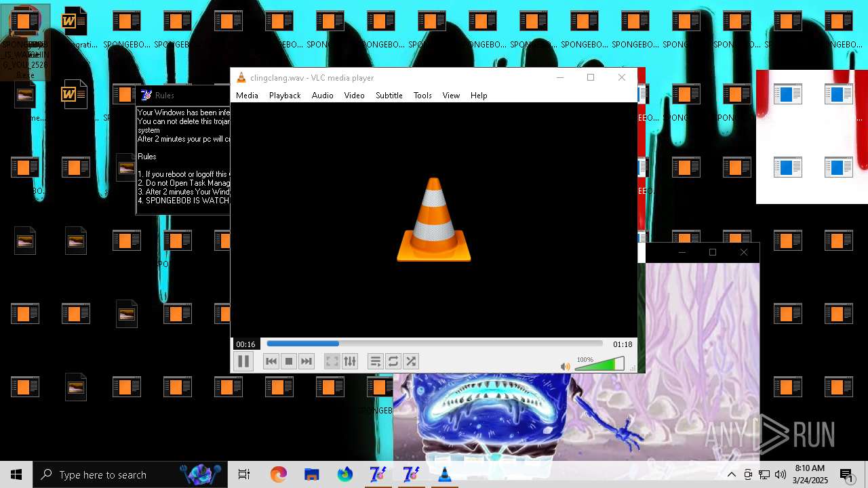
Task: Open the View menu
Action: (x=451, y=96)
